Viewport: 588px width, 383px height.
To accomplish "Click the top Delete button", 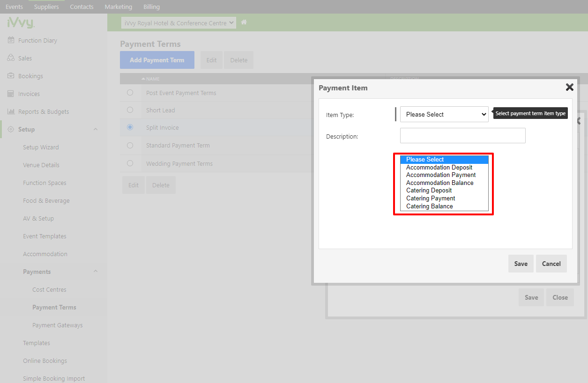I will click(238, 60).
